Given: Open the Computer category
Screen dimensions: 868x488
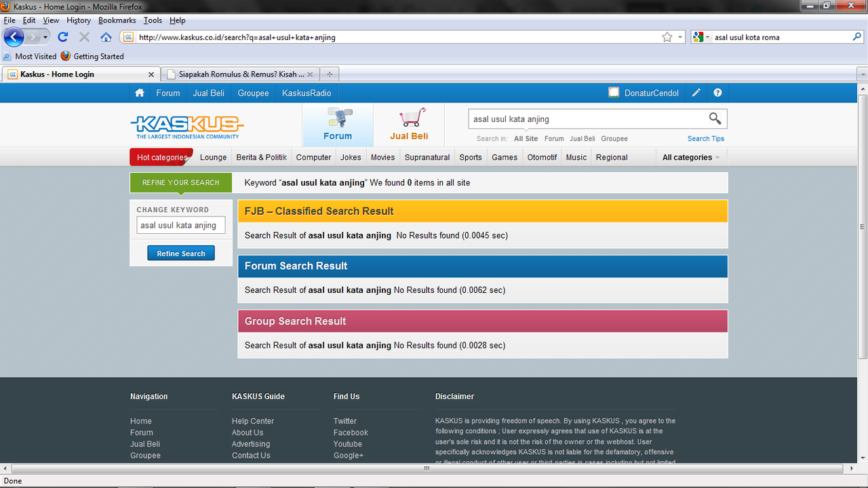Looking at the screenshot, I should 313,157.
